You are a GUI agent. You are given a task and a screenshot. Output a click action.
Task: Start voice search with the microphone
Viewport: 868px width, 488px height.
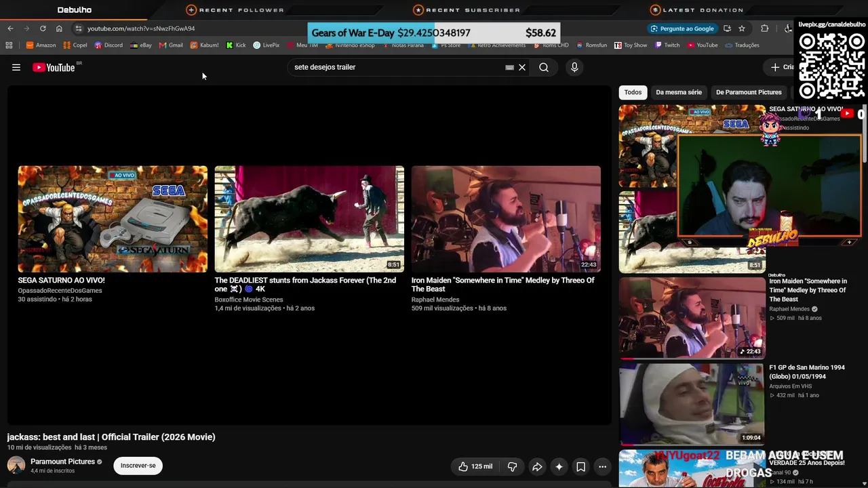pos(574,67)
